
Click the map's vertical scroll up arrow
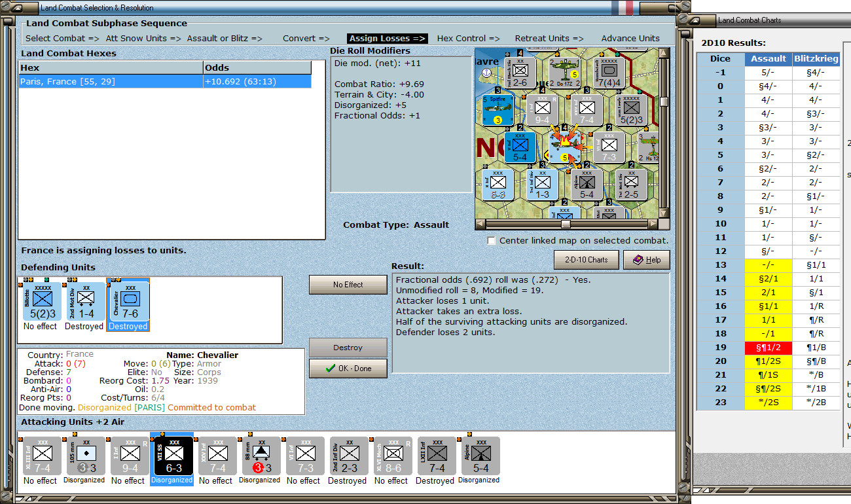tap(665, 53)
